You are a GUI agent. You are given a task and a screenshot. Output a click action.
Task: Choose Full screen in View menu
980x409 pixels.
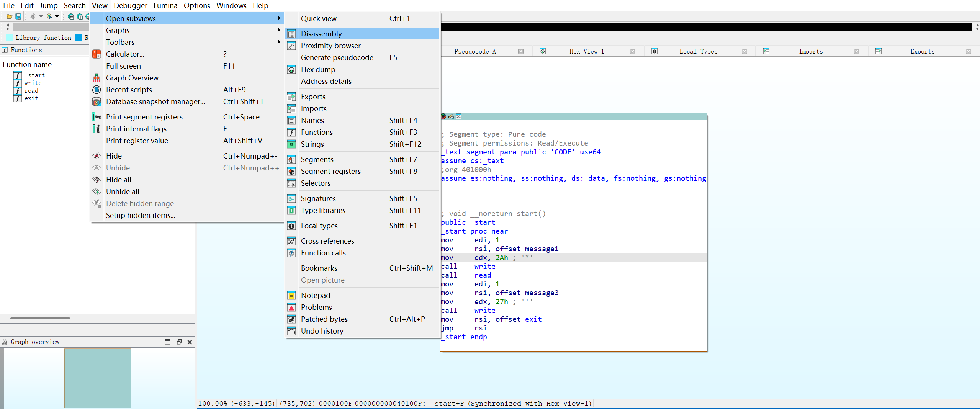tap(187, 66)
